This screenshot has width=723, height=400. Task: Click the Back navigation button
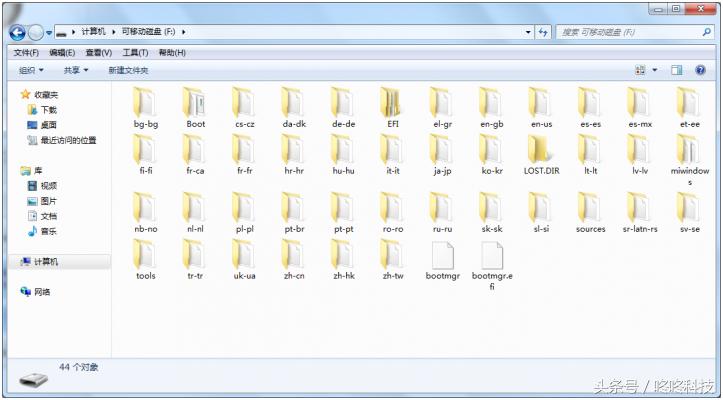(x=18, y=32)
